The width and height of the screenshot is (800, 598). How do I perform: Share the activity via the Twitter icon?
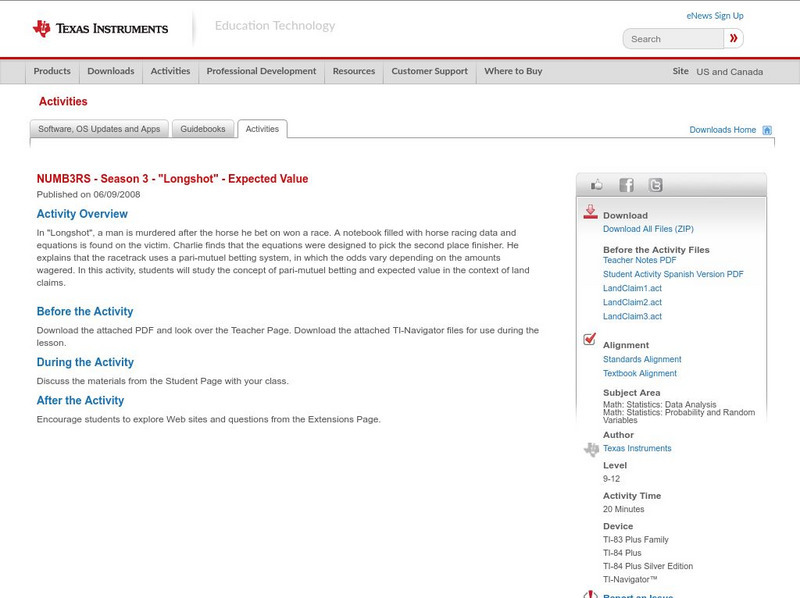[655, 185]
